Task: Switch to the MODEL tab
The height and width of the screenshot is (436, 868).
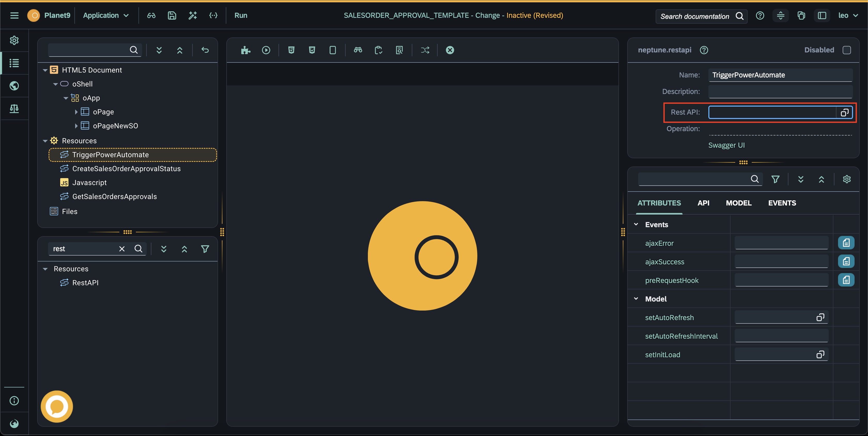Action: (x=738, y=203)
